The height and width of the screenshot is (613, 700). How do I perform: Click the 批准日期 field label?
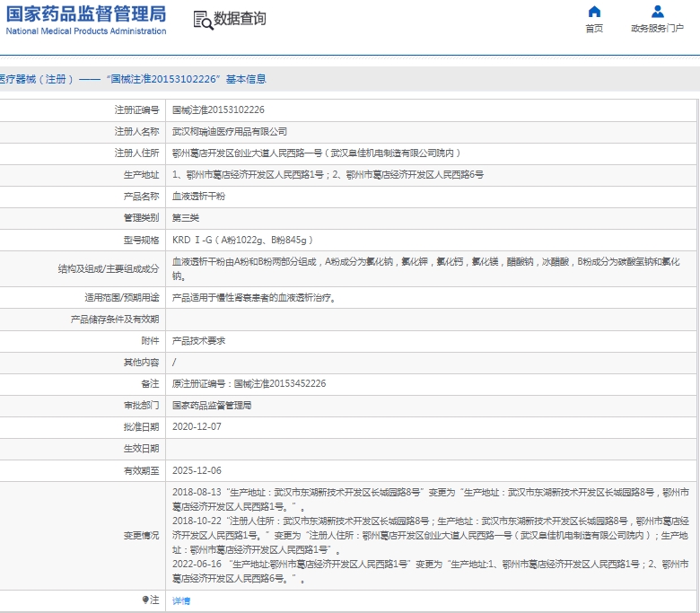tap(141, 427)
